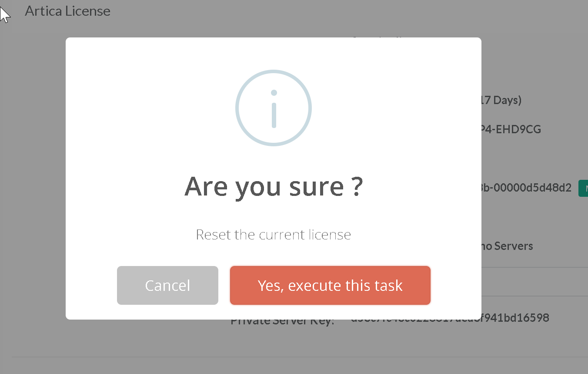
Task: Click the Cancel button
Action: [x=167, y=285]
